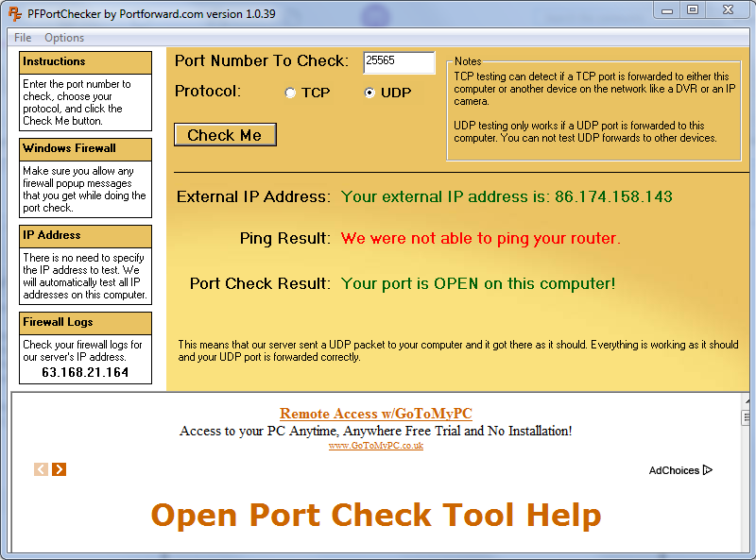Viewport: 756px width, 560px height.
Task: Maximize the PFPortChecker window
Action: tap(693, 9)
